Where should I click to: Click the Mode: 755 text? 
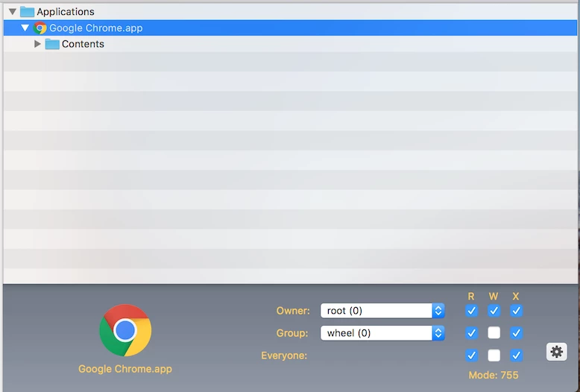494,376
